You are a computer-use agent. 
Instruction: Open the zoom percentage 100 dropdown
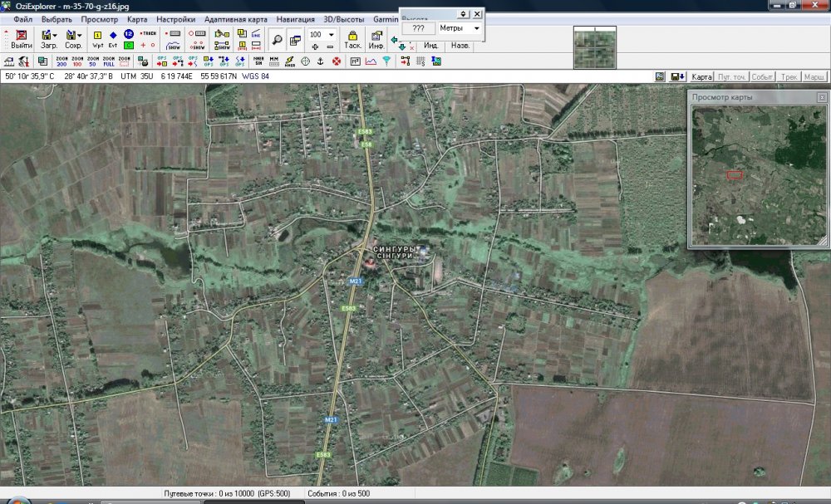pyautogui.click(x=332, y=34)
